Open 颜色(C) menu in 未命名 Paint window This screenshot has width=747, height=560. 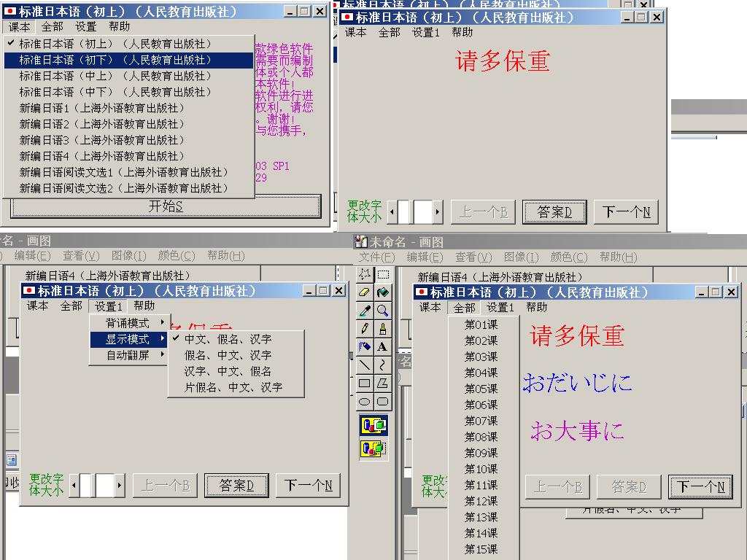(569, 257)
